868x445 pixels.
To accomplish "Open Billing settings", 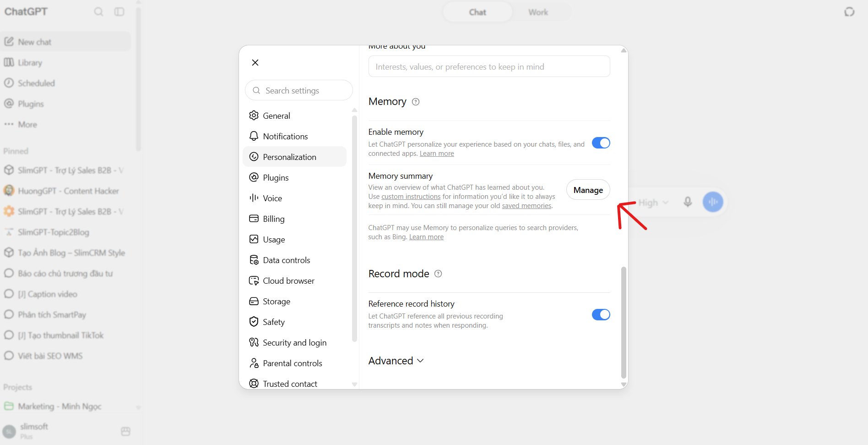I will click(x=294, y=219).
